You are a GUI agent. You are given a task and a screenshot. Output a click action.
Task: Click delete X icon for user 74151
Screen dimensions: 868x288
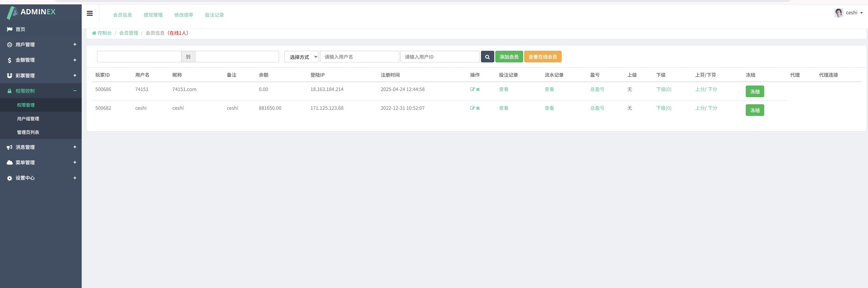coord(478,90)
